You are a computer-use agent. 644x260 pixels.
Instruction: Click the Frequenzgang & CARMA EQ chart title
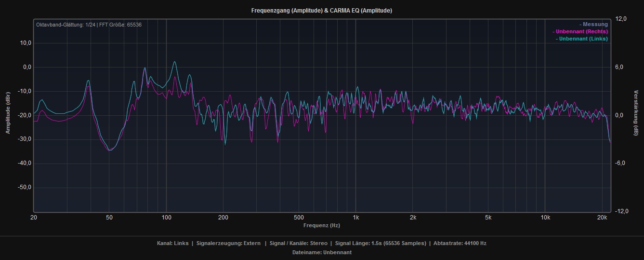(321, 11)
